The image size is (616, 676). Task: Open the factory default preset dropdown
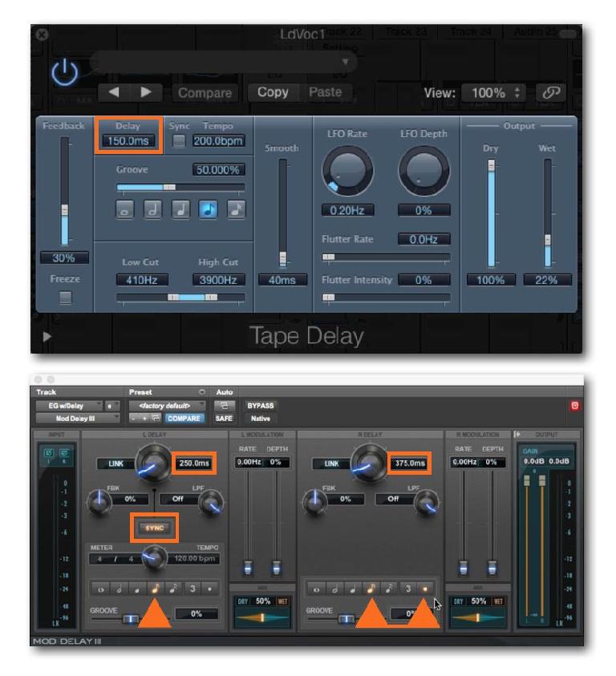pyautogui.click(x=167, y=406)
